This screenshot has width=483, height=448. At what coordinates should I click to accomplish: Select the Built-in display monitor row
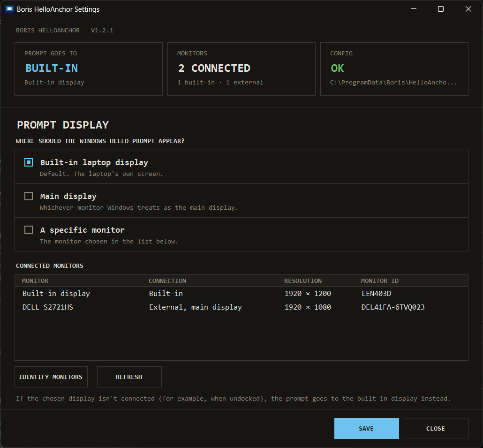[x=241, y=294]
